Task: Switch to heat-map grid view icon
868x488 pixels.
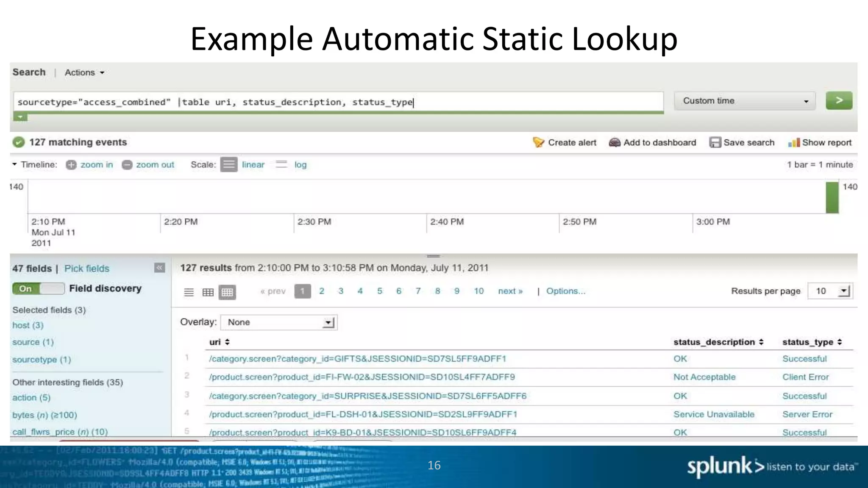Action: pyautogui.click(x=227, y=292)
